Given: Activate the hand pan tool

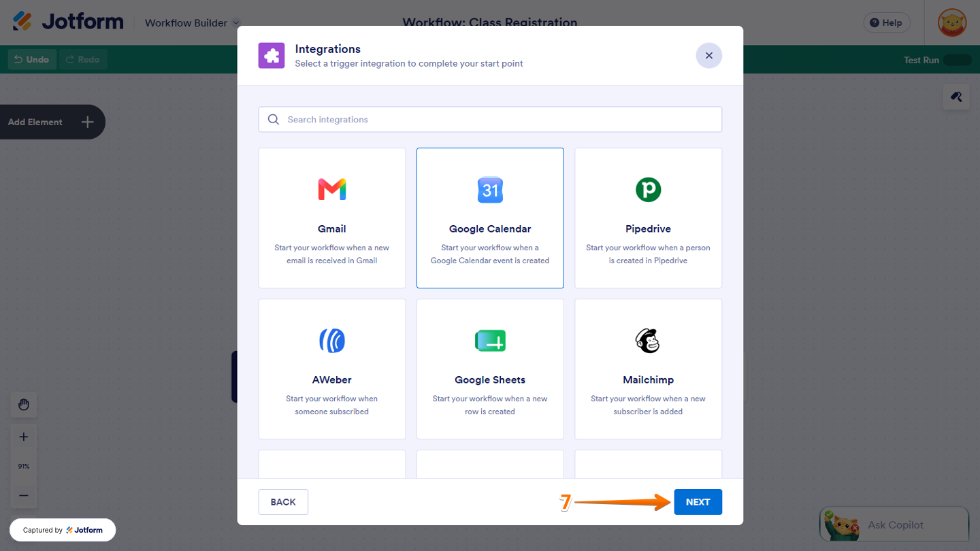Looking at the screenshot, I should (24, 405).
